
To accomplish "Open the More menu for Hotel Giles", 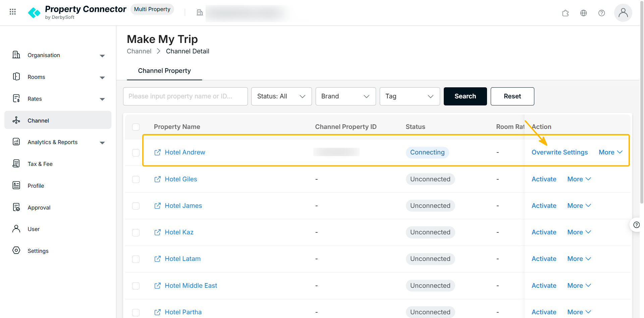I will (x=579, y=179).
